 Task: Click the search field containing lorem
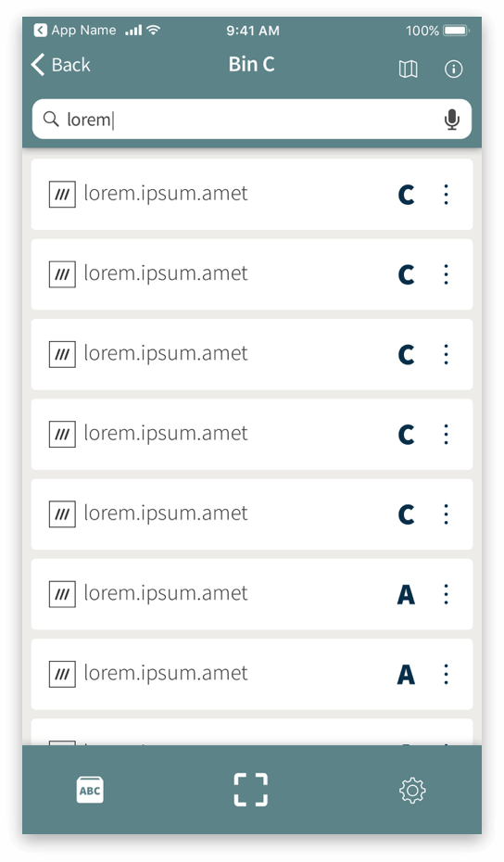coord(252,120)
